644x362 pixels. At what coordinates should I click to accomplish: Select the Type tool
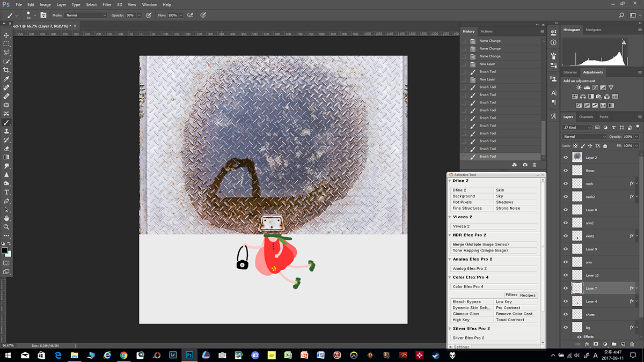tap(6, 192)
